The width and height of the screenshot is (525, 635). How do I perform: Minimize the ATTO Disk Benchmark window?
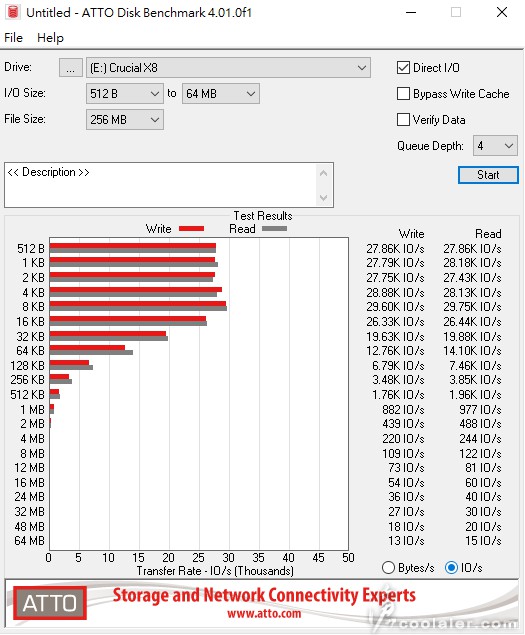411,13
